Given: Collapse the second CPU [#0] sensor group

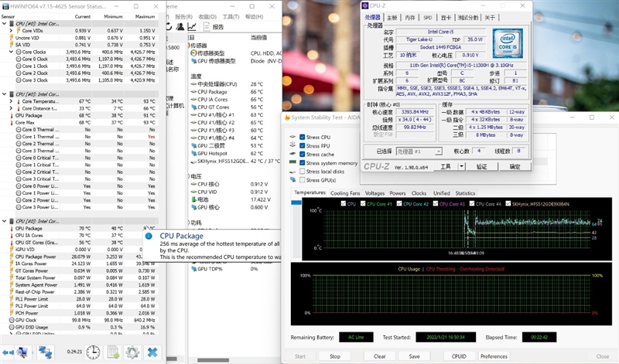Looking at the screenshot, I should click(x=5, y=94).
